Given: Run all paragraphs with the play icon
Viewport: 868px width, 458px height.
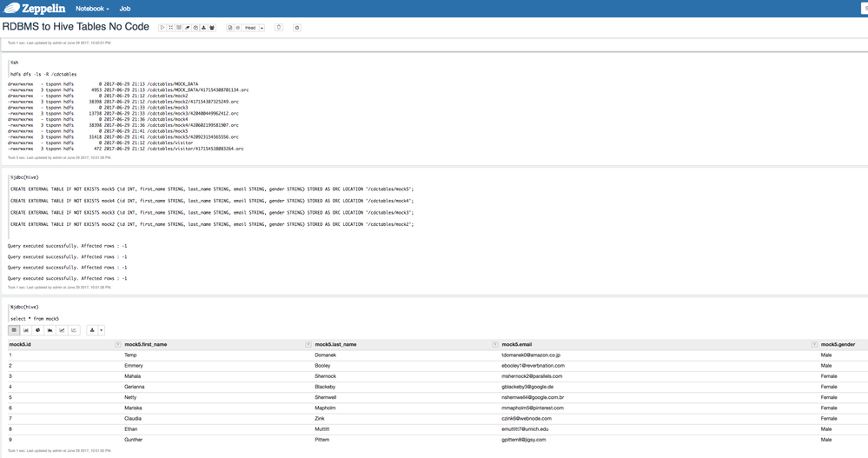Looking at the screenshot, I should click(162, 28).
